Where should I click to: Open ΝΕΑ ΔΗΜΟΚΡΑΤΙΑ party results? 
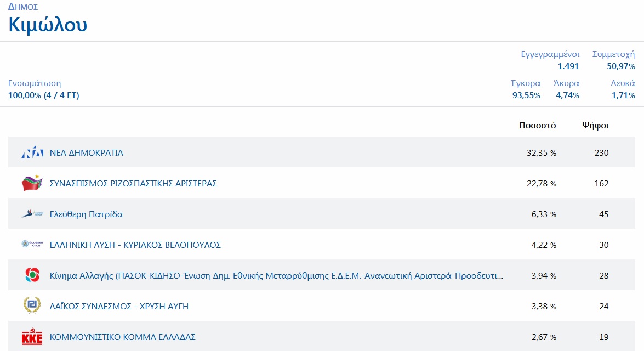[87, 153]
